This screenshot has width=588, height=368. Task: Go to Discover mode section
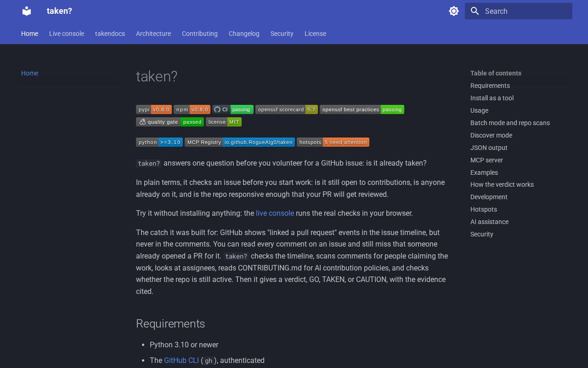pyautogui.click(x=491, y=135)
